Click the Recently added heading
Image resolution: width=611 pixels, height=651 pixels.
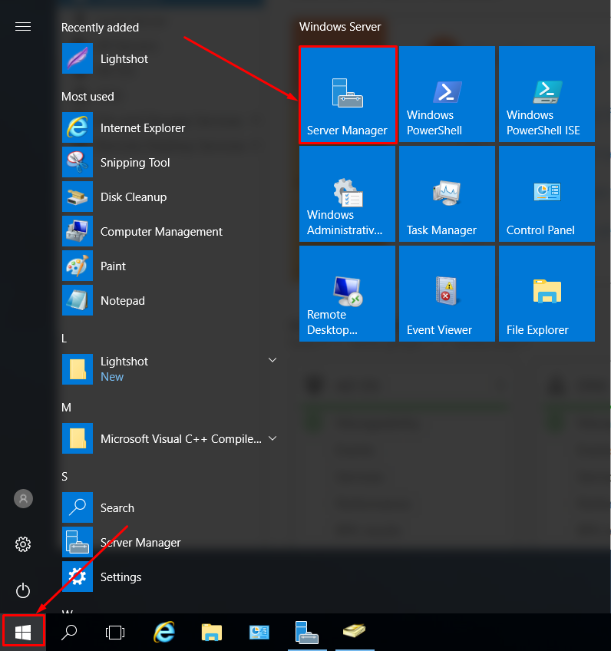click(x=100, y=27)
